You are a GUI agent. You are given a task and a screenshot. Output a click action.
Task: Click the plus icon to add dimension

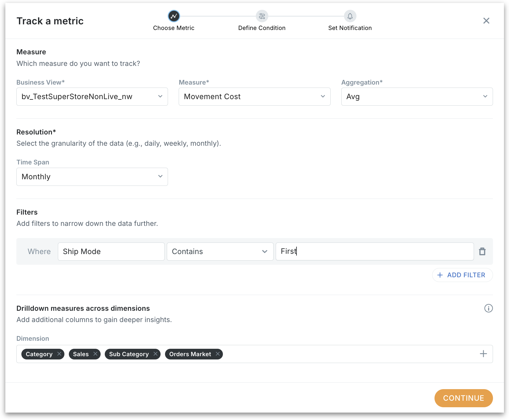(483, 354)
